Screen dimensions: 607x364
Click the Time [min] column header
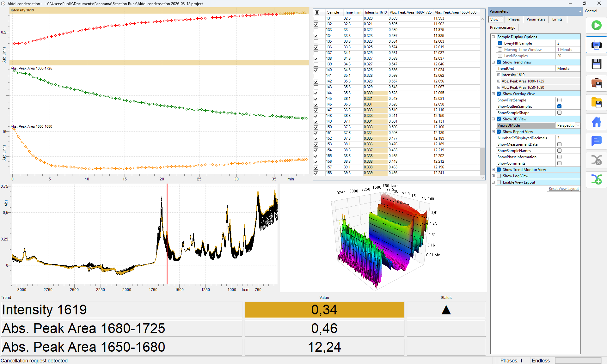pyautogui.click(x=353, y=12)
